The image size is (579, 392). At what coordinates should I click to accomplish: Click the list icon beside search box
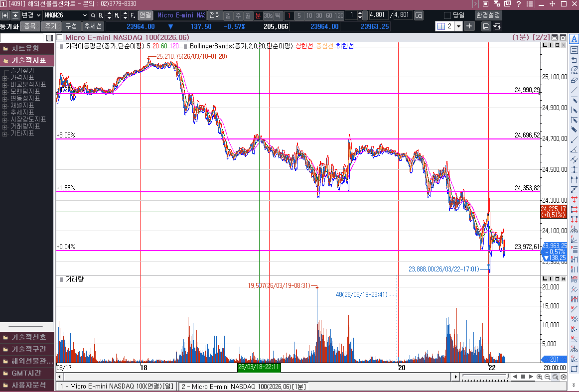[x=49, y=38]
